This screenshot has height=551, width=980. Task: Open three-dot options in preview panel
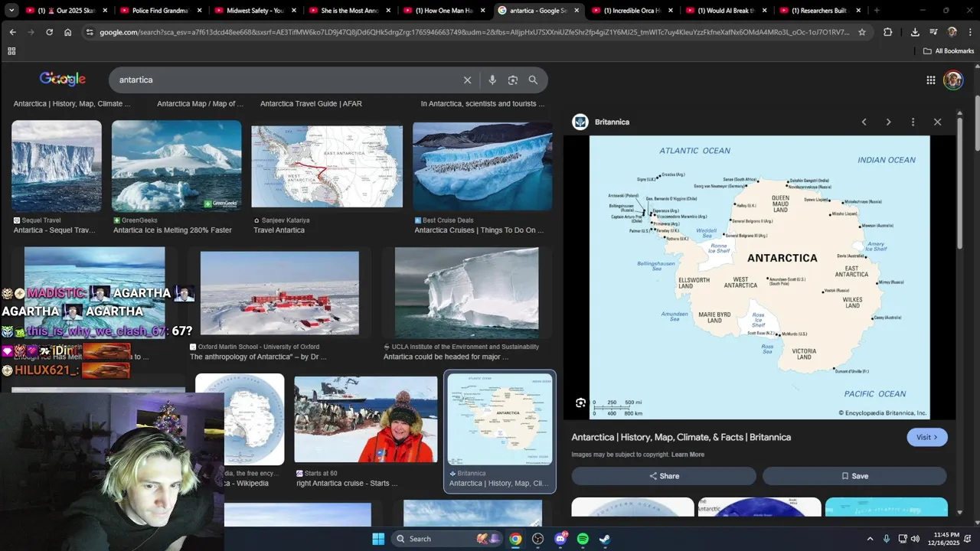click(913, 122)
